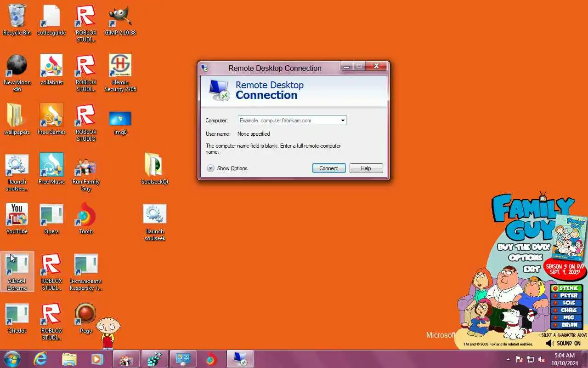Open Options in the Family Guy widget
Image resolution: width=588 pixels, height=368 pixels.
click(x=526, y=258)
